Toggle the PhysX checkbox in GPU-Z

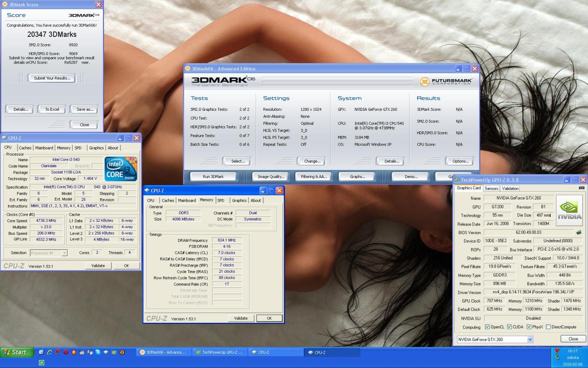(x=529, y=327)
